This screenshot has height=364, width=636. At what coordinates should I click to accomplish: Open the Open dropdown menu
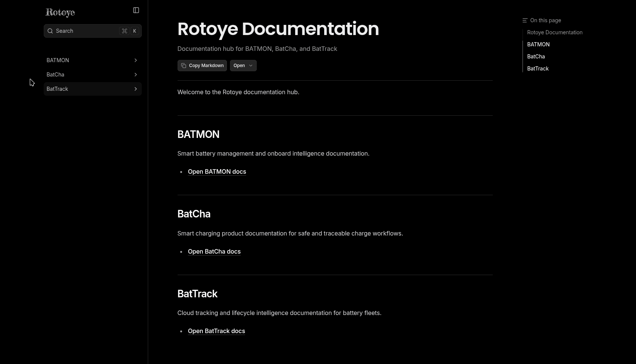243,66
